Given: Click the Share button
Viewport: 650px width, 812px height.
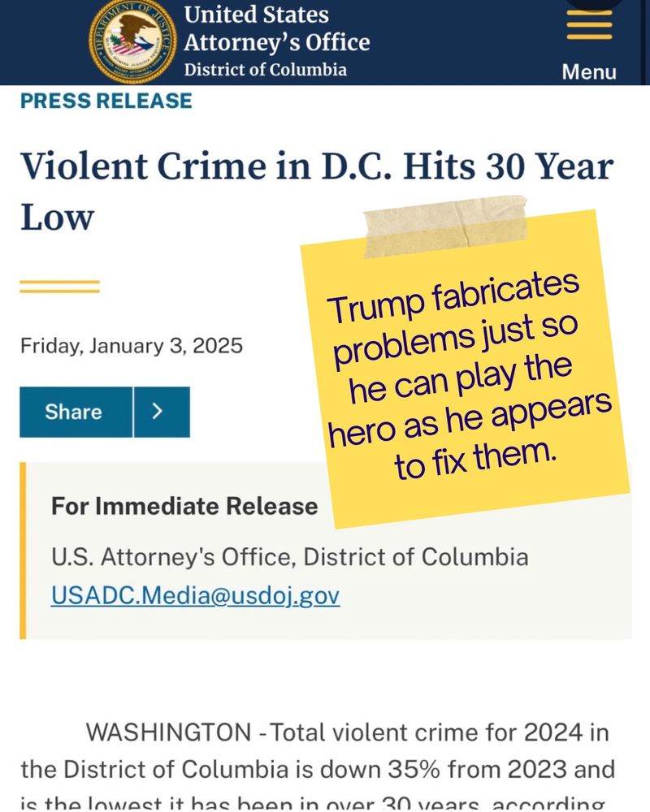Looking at the screenshot, I should [x=76, y=412].
